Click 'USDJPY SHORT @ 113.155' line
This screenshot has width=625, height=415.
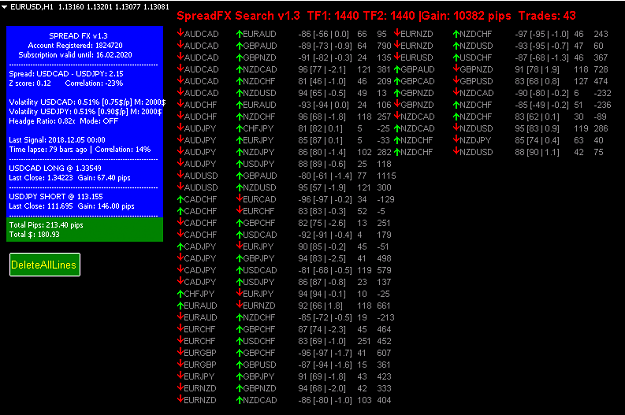coord(56,197)
